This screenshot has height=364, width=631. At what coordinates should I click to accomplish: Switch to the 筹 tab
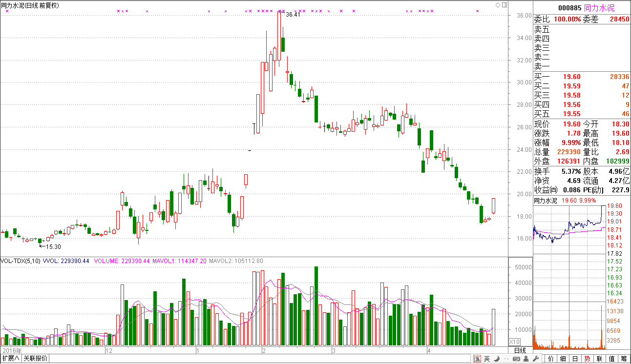pyautogui.click(x=624, y=359)
